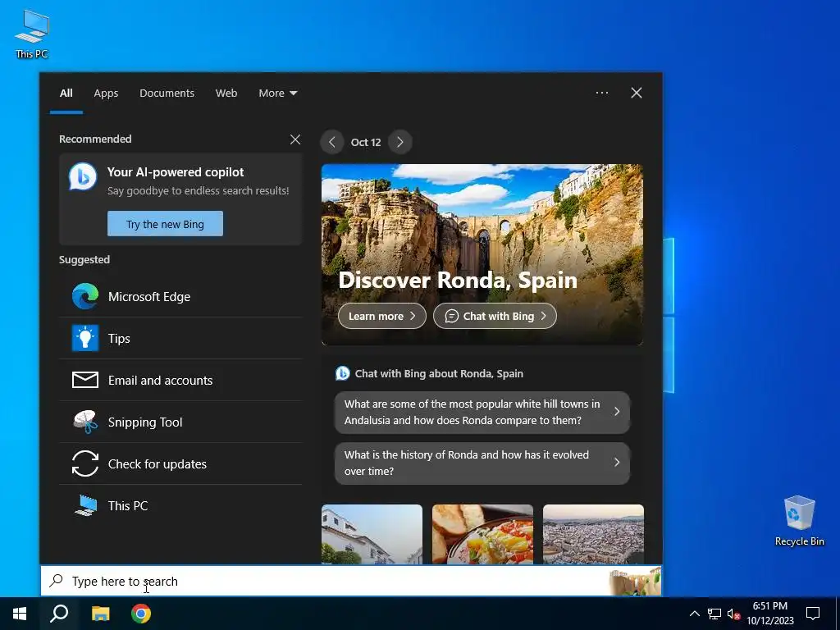Launch Google Chrome from the taskbar
Viewport: 840px width, 630px height.
pyautogui.click(x=141, y=614)
